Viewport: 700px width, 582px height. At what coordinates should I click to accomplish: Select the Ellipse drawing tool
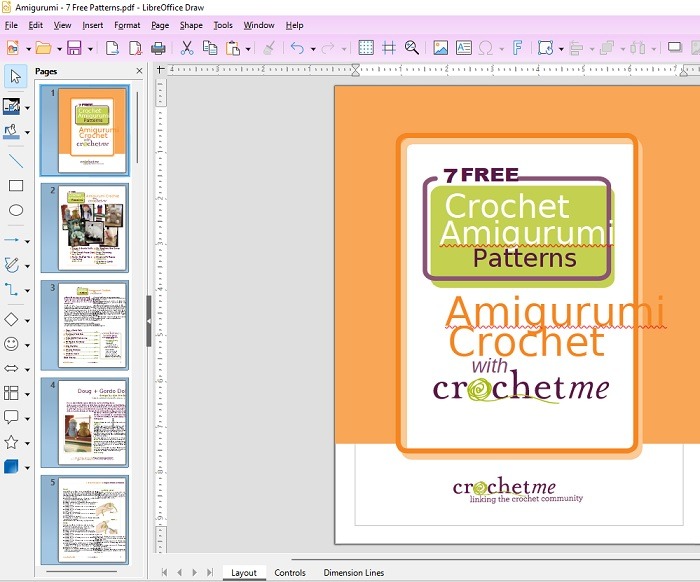click(16, 210)
